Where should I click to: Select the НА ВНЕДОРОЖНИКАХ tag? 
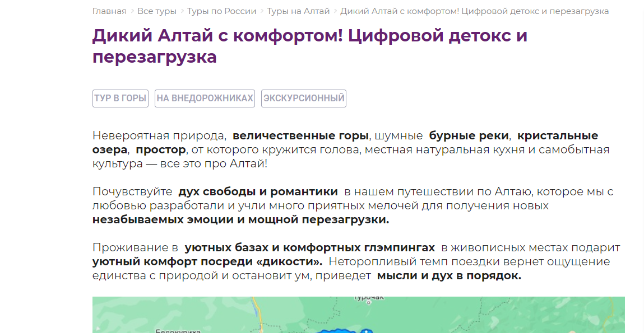click(x=205, y=99)
